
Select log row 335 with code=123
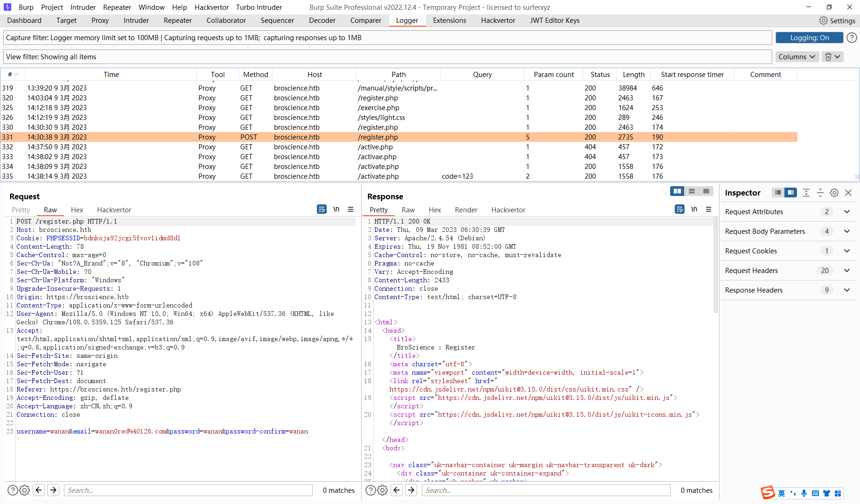pos(399,176)
